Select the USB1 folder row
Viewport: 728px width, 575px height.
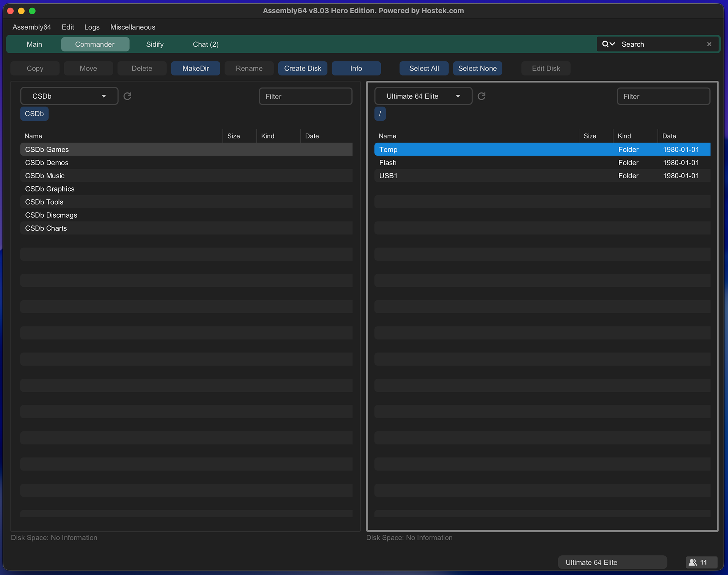(x=388, y=176)
